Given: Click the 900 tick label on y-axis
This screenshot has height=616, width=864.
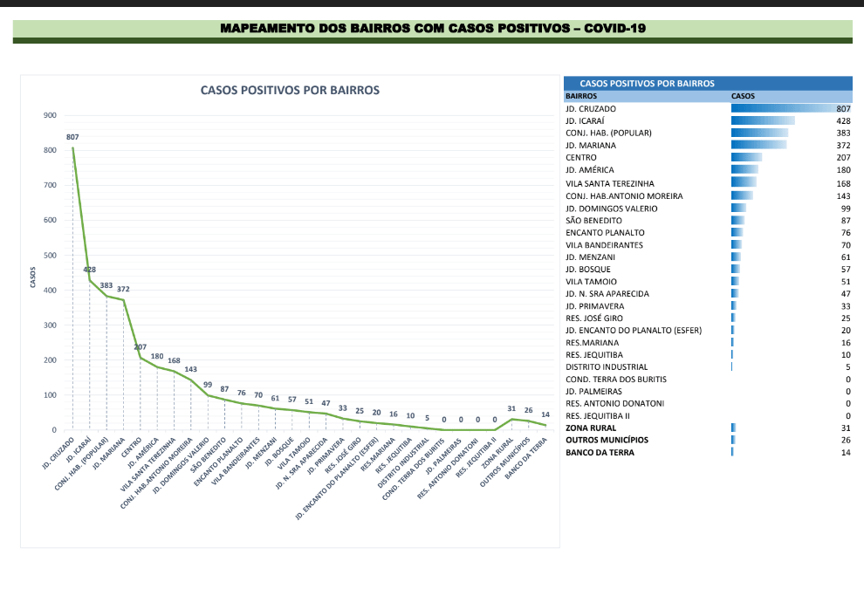Looking at the screenshot, I should point(50,115).
